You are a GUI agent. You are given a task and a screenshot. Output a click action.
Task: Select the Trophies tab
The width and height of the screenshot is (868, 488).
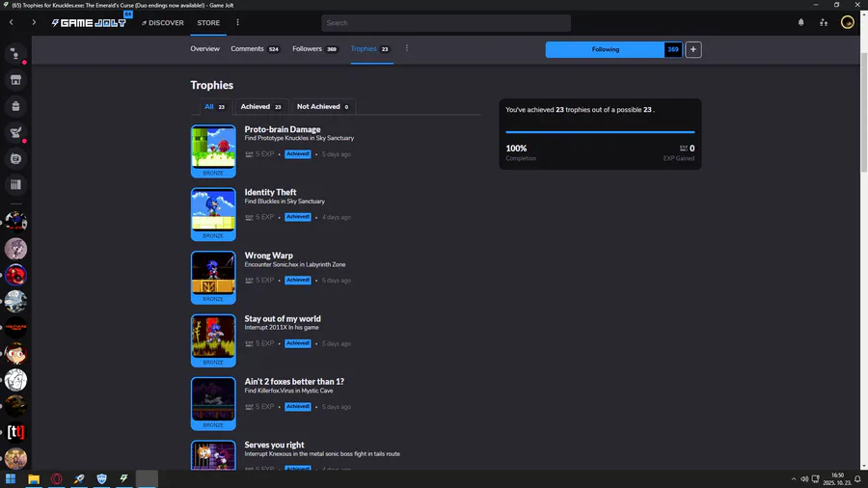coord(370,48)
